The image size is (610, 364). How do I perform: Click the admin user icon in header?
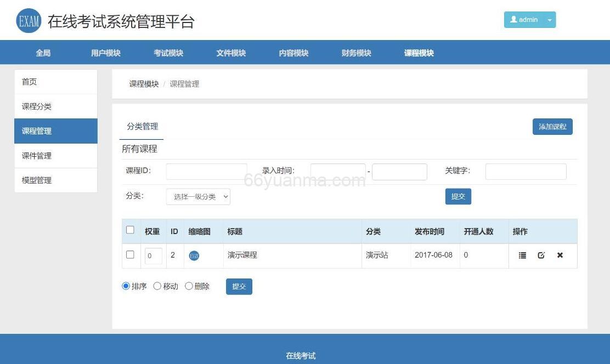coord(515,20)
